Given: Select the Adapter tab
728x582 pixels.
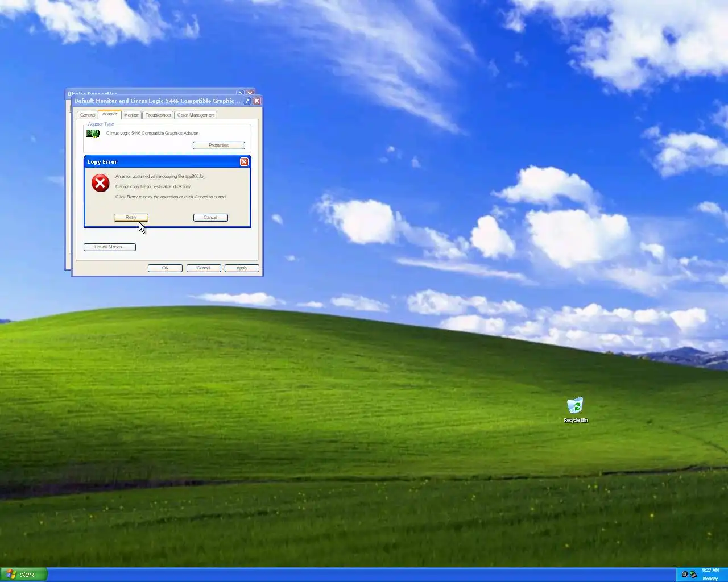Looking at the screenshot, I should point(110,114).
